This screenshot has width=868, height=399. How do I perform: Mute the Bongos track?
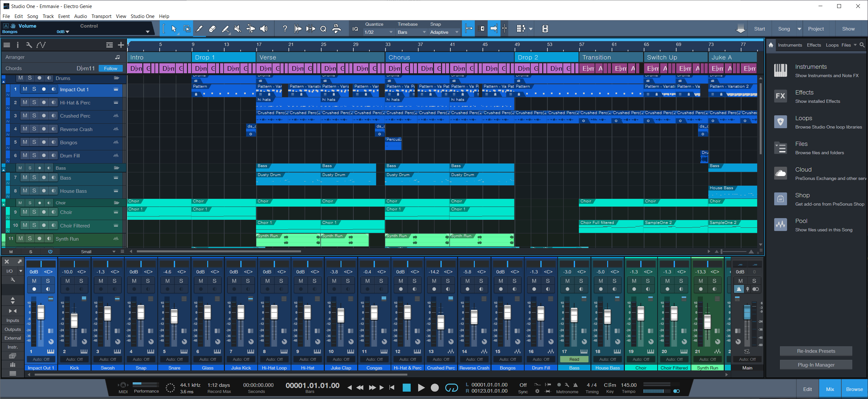25,142
